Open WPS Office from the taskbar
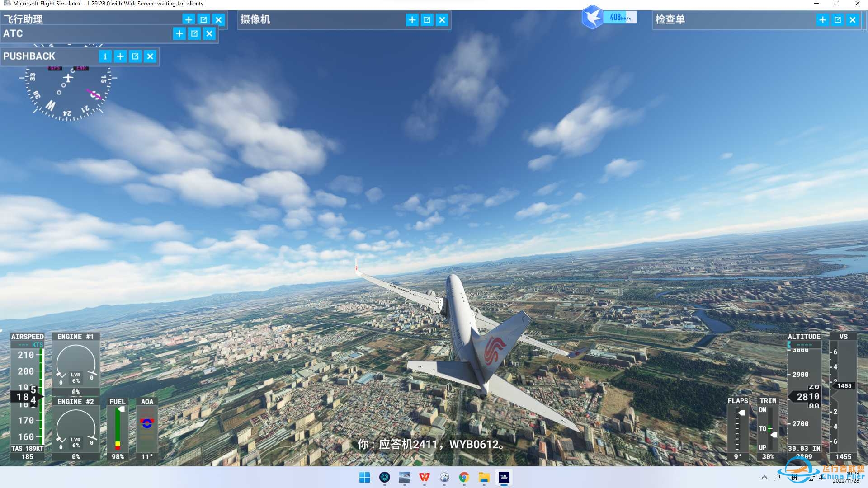The height and width of the screenshot is (488, 868). click(x=424, y=477)
